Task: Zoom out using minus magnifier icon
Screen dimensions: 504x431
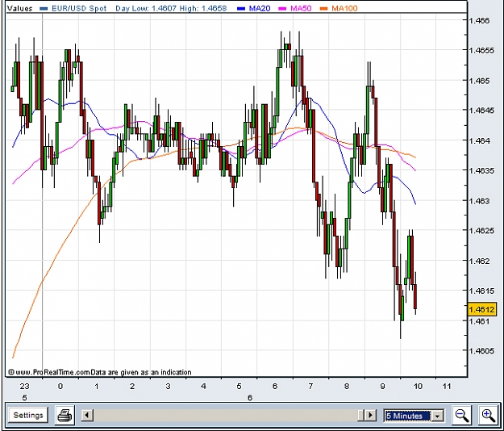Action: (461, 415)
